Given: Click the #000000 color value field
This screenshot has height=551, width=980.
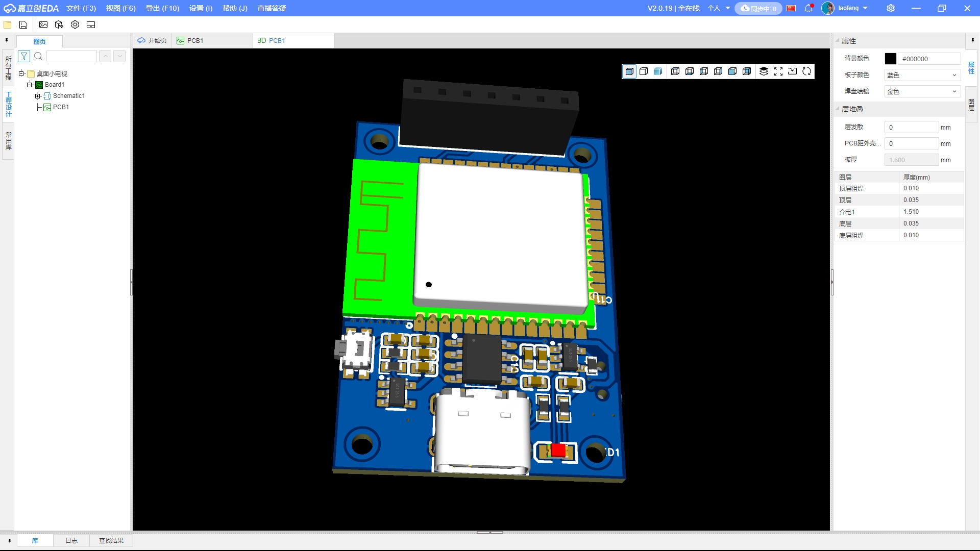Looking at the screenshot, I should pos(929,59).
